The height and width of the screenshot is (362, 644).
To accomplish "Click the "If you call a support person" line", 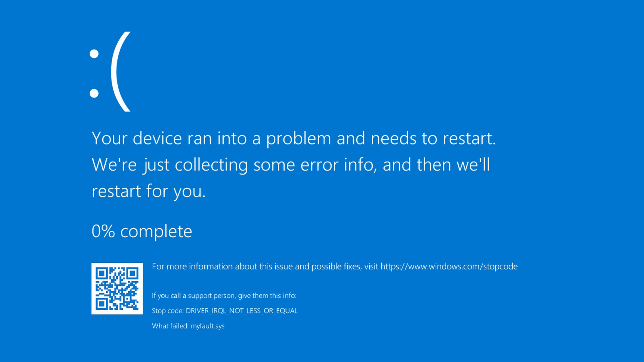I will (x=224, y=296).
